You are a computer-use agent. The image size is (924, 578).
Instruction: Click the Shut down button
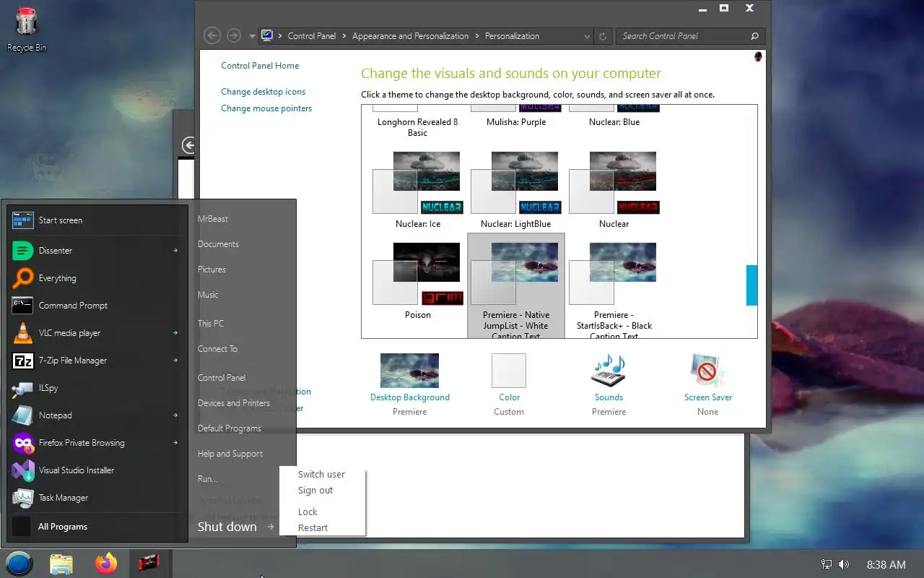tap(227, 527)
